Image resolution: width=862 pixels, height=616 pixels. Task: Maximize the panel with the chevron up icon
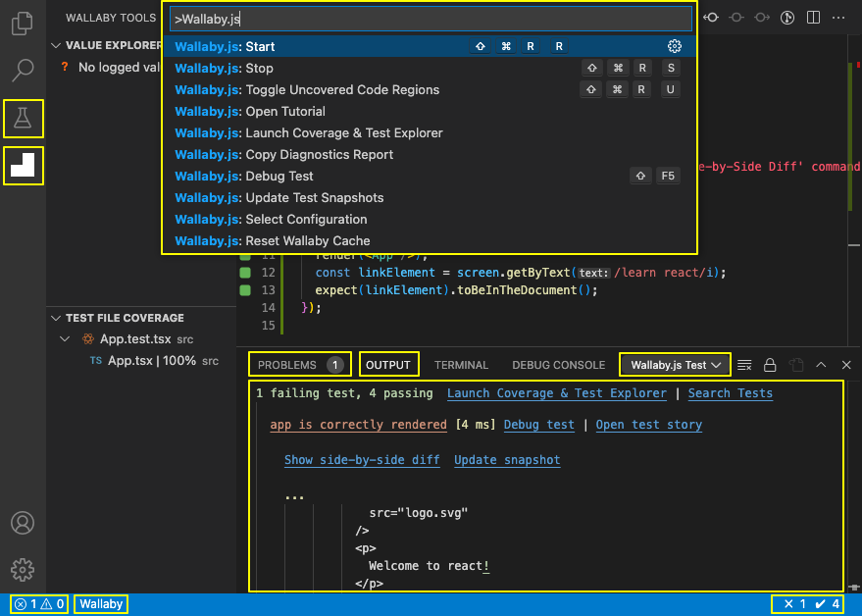point(821,365)
